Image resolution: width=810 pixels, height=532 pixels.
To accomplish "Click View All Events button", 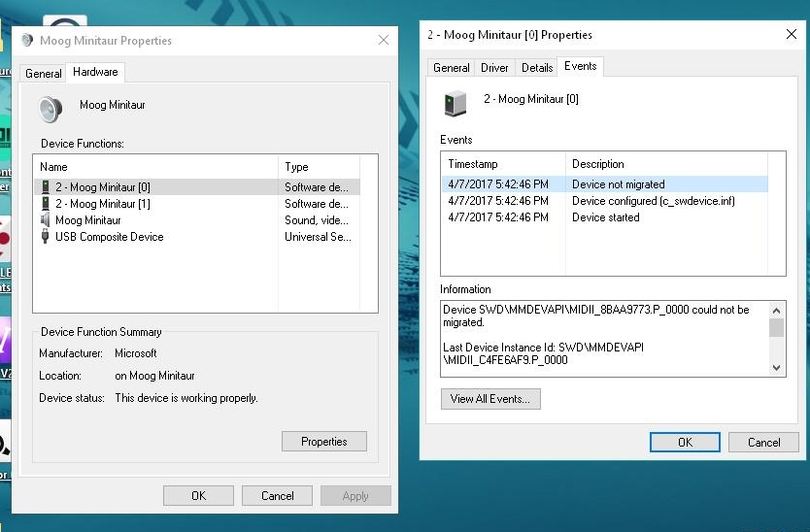I will tap(490, 399).
